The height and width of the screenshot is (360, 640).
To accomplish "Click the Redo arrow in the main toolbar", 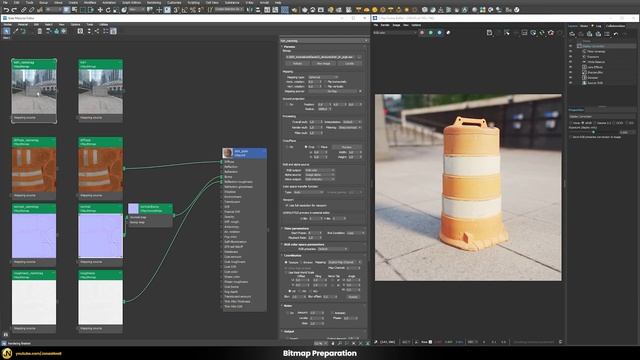I will 14,10.
